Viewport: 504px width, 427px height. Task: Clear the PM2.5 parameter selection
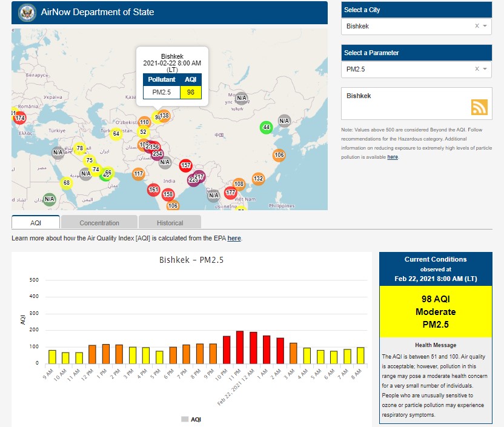[x=477, y=69]
